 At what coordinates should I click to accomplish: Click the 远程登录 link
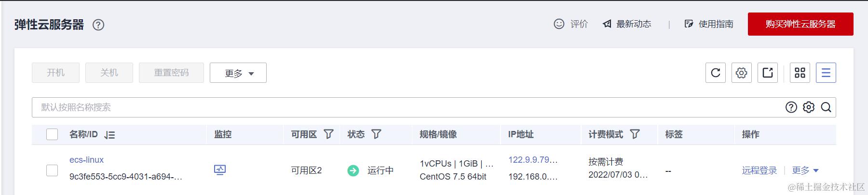pyautogui.click(x=759, y=170)
